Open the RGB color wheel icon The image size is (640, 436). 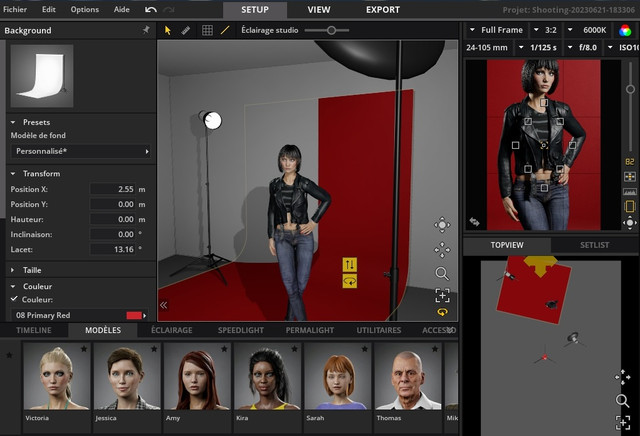pyautogui.click(x=625, y=30)
